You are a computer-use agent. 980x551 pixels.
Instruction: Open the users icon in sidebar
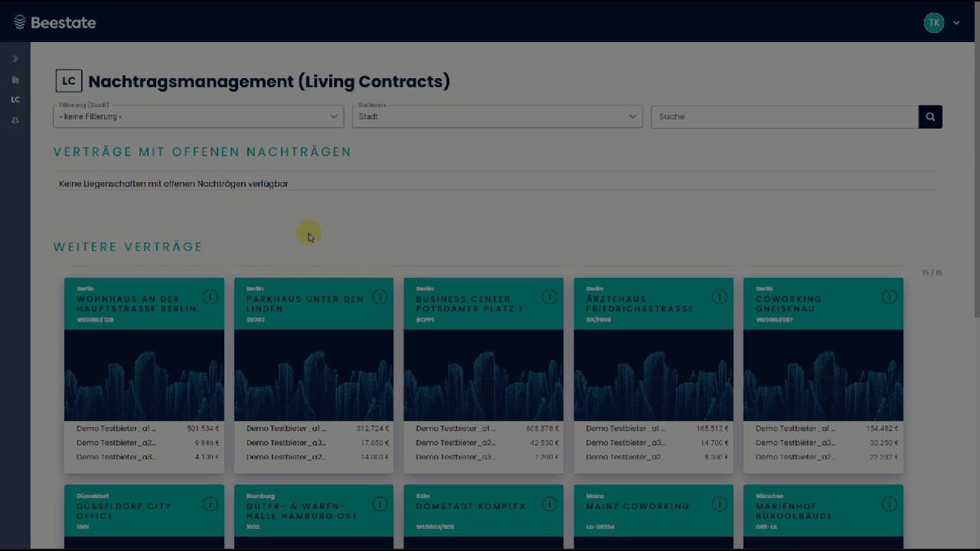(x=15, y=120)
